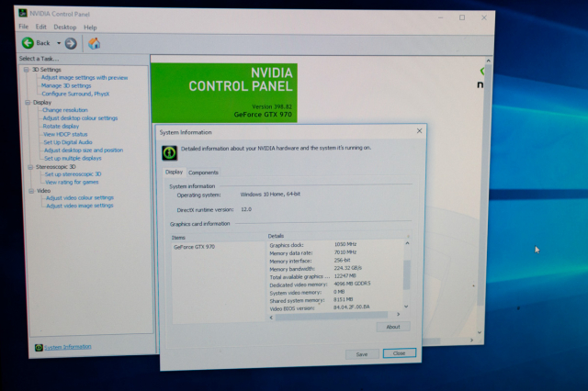Collapse the Display tree node
Screen dimensions: 588x391
pyautogui.click(x=28, y=102)
